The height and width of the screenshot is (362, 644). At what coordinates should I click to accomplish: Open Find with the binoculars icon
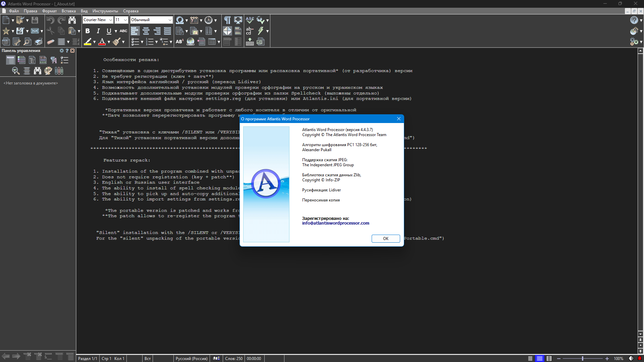pyautogui.click(x=72, y=20)
